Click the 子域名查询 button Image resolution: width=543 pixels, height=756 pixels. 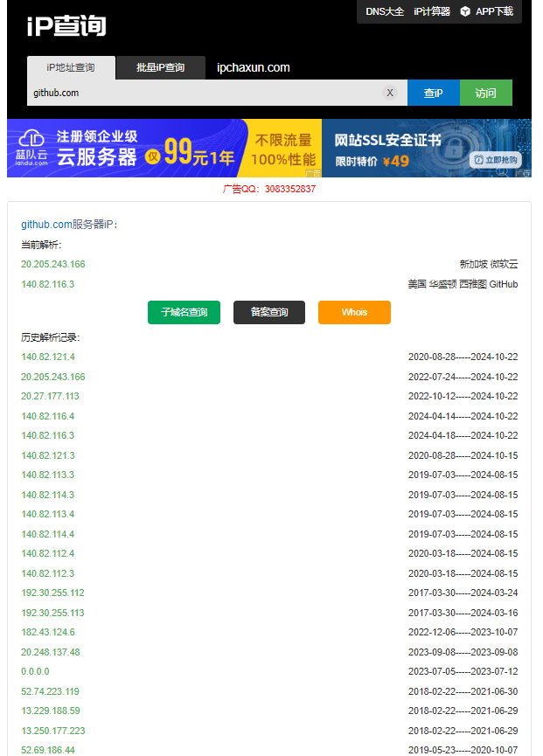tap(184, 312)
